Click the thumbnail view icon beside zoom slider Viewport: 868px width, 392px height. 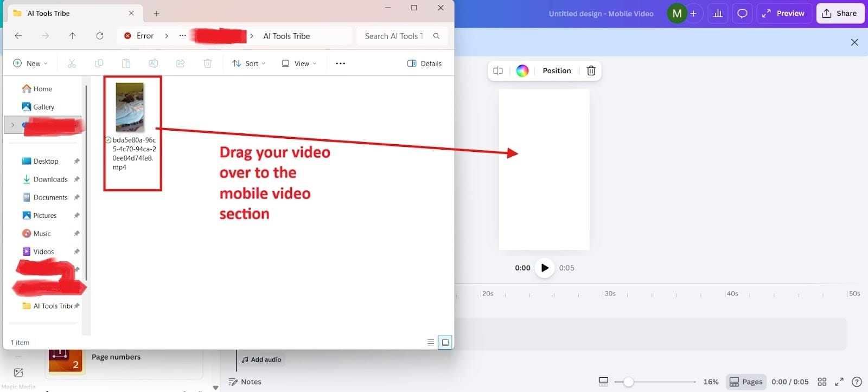point(603,382)
